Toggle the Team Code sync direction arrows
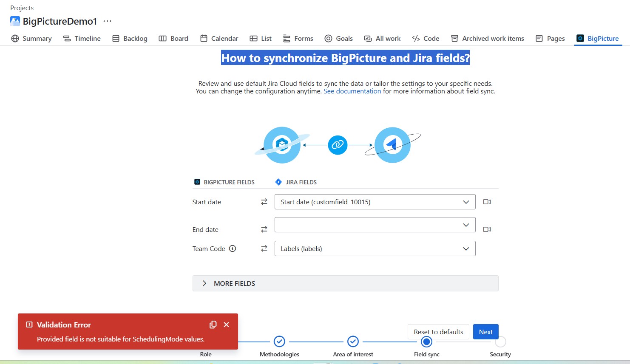630x364 pixels. 264,248
